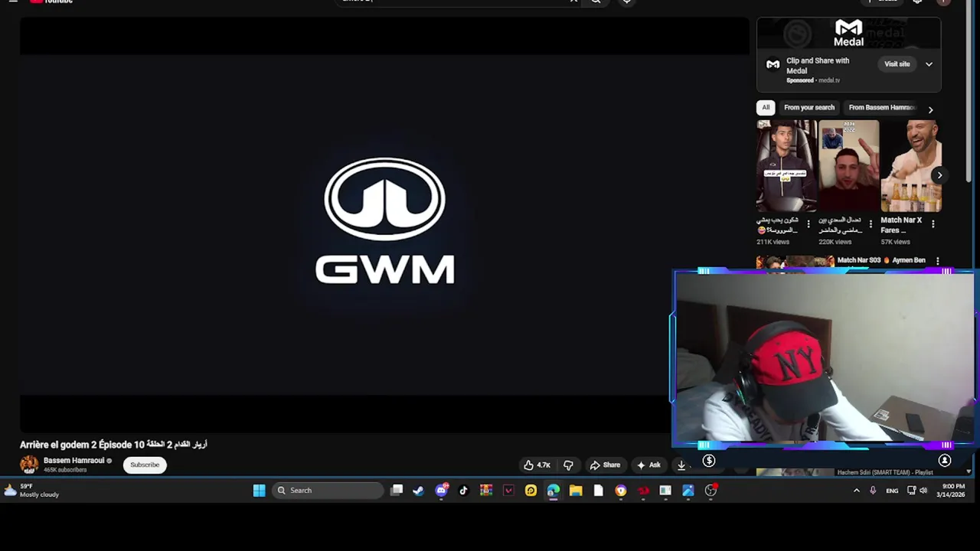The height and width of the screenshot is (551, 980).
Task: Click the download arrow icon
Action: click(681, 465)
